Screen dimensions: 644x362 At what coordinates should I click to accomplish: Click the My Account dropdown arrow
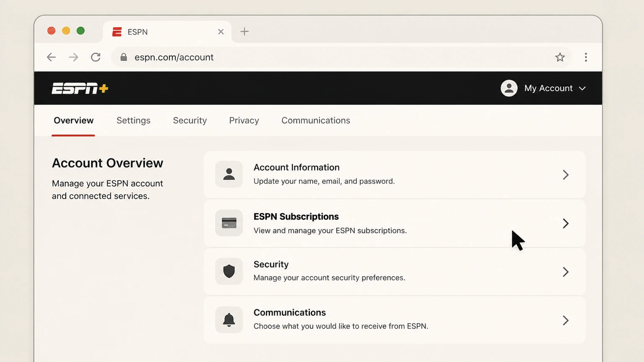(x=582, y=88)
